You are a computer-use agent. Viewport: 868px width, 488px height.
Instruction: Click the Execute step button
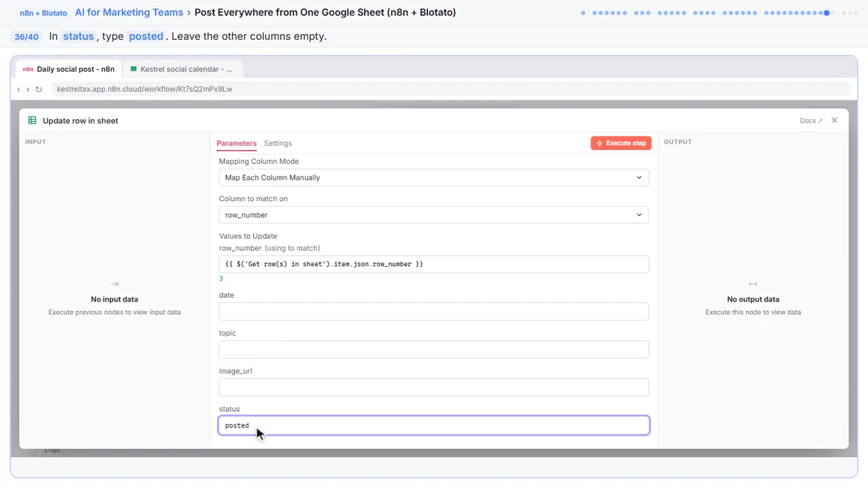pos(620,143)
